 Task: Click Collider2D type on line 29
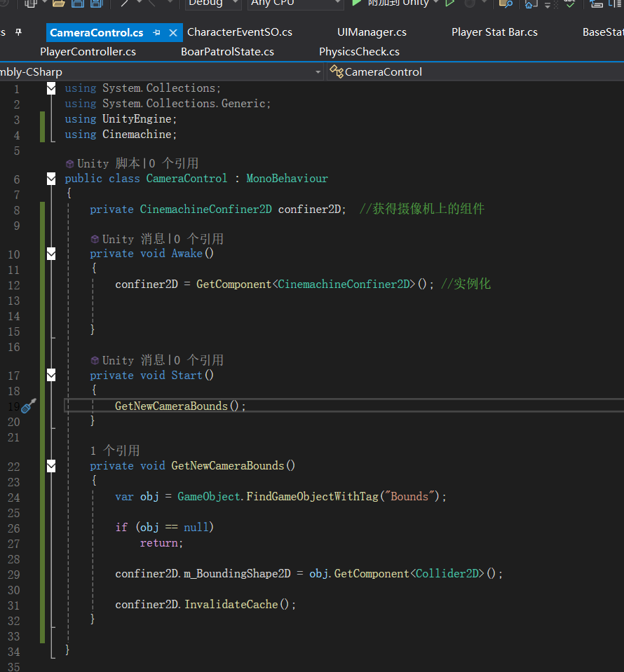447,573
